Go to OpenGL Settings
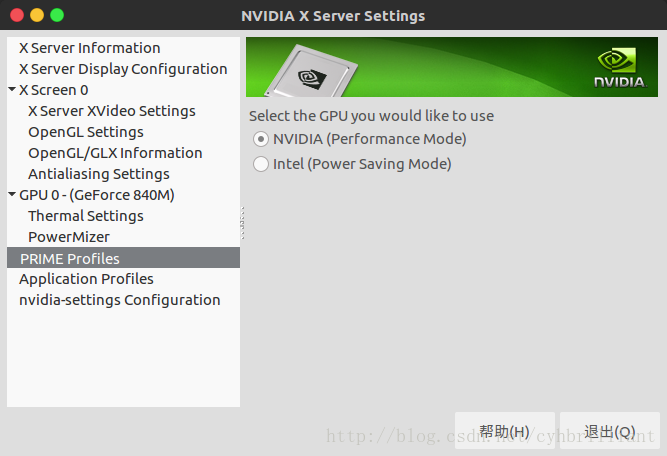 click(x=86, y=132)
